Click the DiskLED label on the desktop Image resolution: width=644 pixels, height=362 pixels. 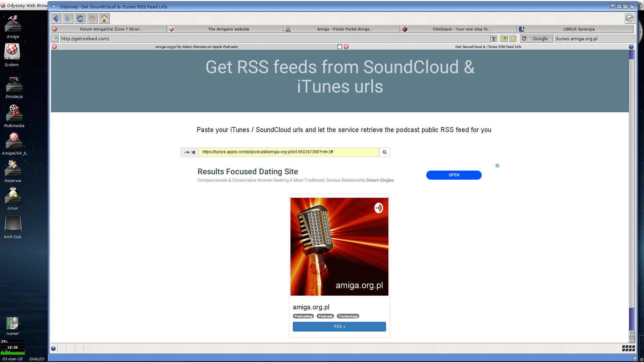click(x=37, y=359)
